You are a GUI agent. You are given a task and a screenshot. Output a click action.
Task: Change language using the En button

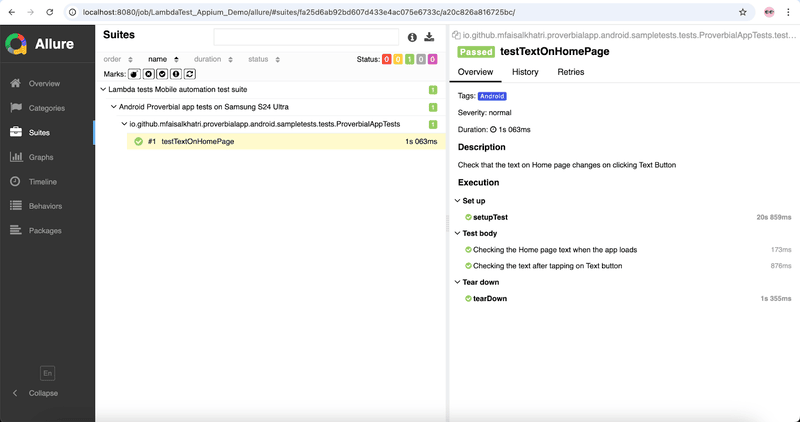[47, 373]
